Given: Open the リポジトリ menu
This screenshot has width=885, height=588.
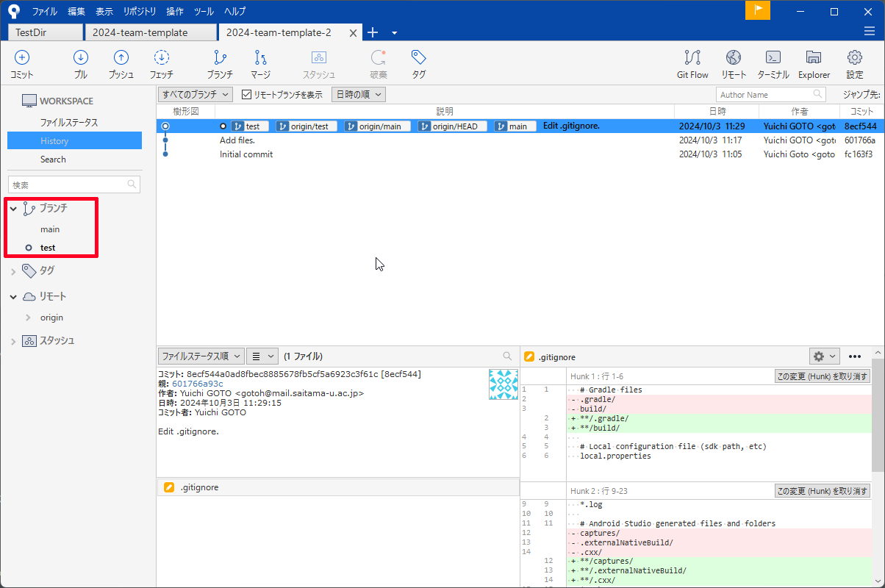Looking at the screenshot, I should pos(140,11).
